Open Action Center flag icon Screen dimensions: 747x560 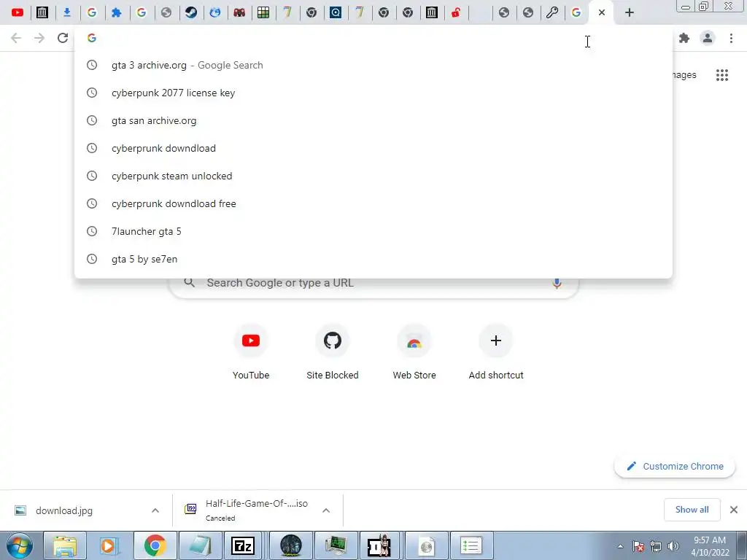(638, 546)
